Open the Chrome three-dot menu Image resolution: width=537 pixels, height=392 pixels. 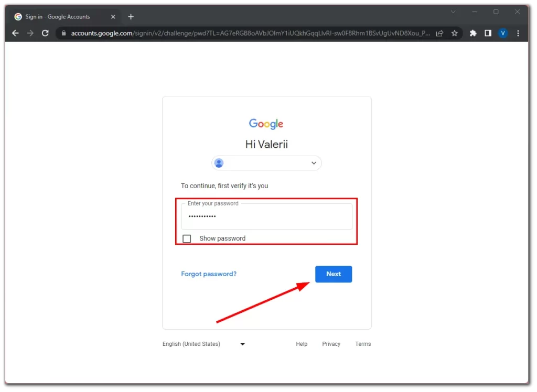point(518,33)
